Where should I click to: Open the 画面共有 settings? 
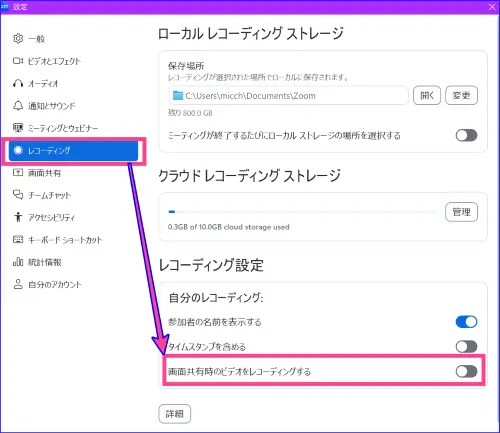click(73, 173)
